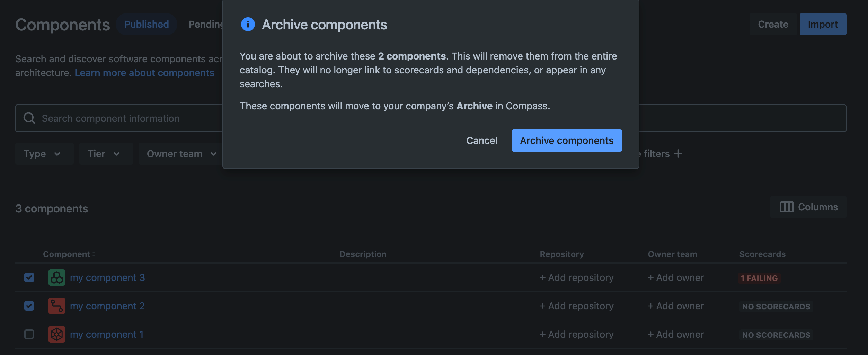Click the 1 FAILING scorecard badge
Viewport: 868px width, 355px height.
[x=759, y=278]
